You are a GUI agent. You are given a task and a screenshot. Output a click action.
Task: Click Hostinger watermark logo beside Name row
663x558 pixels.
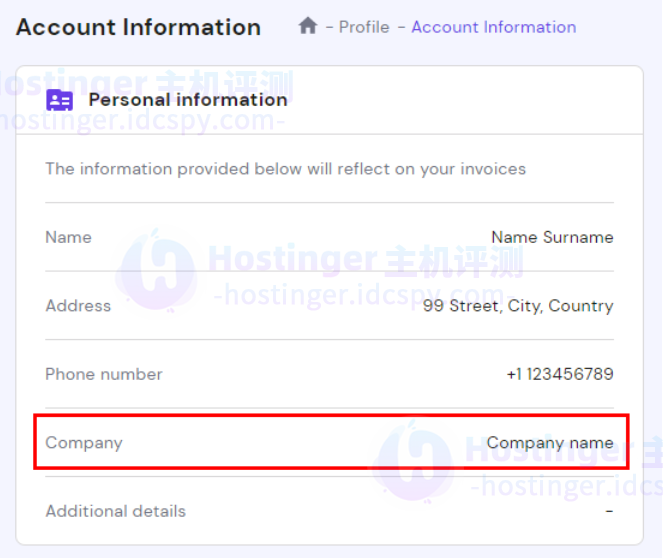[x=155, y=268]
